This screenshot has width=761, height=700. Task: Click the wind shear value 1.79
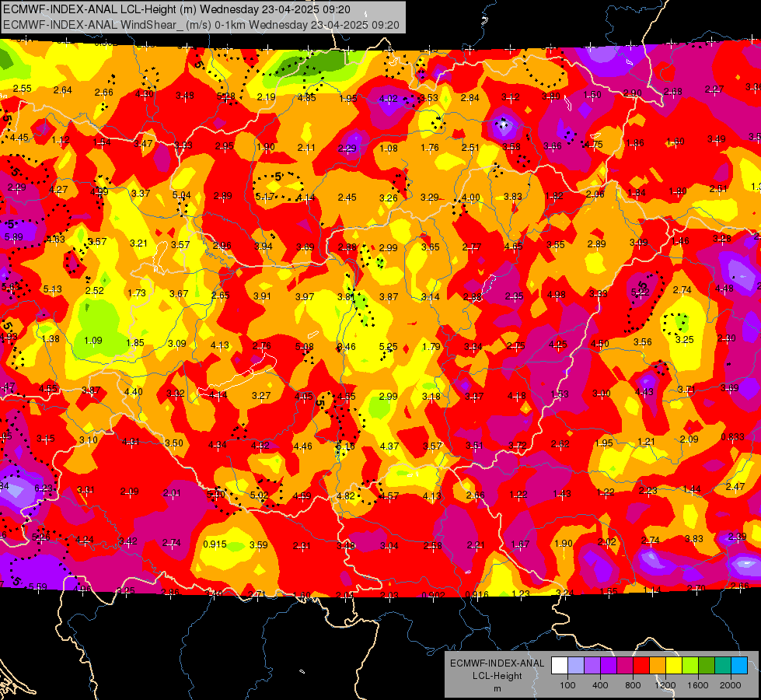coord(431,346)
